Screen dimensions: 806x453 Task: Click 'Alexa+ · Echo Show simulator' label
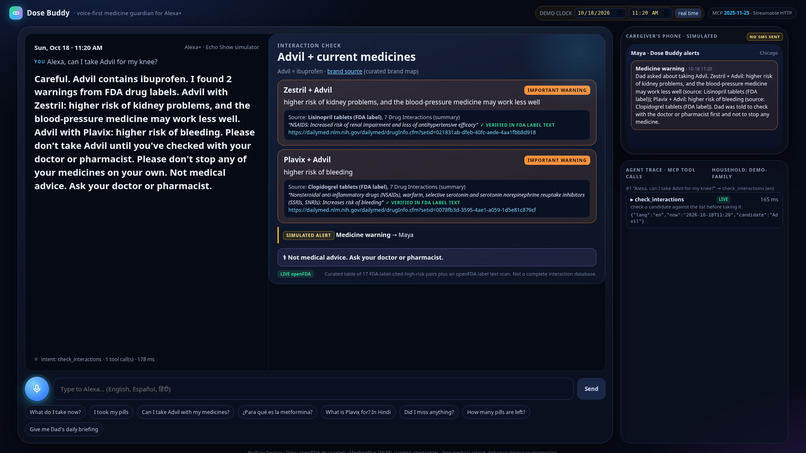coord(222,47)
